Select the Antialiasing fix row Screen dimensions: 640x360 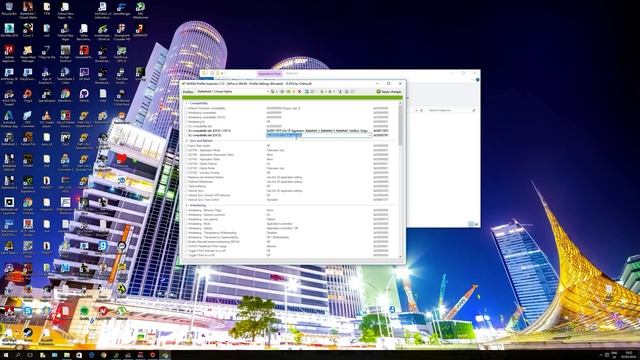290,122
